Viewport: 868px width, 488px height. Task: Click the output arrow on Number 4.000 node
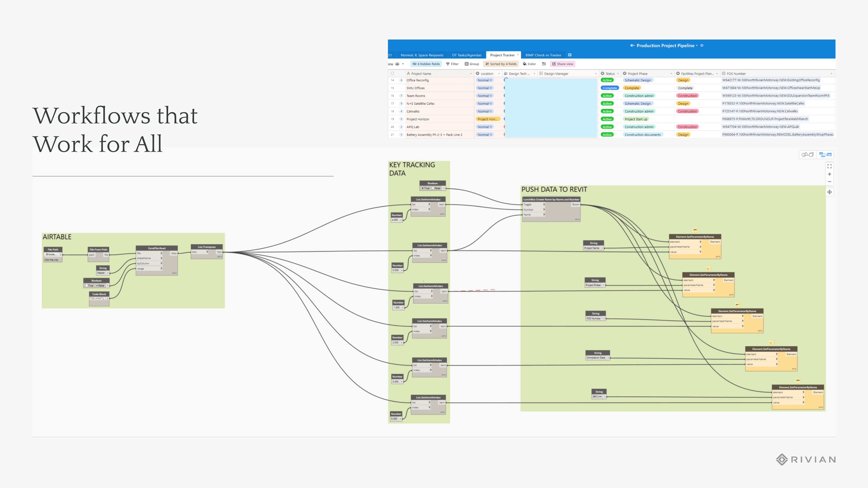(401, 220)
